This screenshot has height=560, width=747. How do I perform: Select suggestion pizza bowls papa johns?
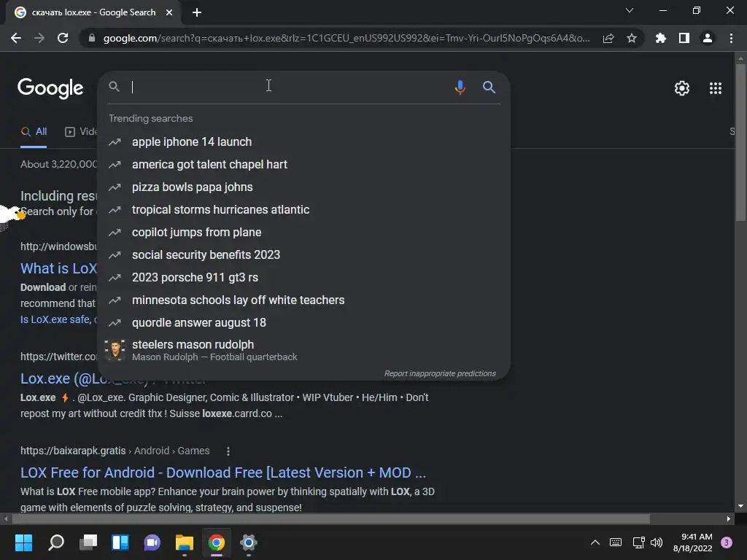pos(303,187)
